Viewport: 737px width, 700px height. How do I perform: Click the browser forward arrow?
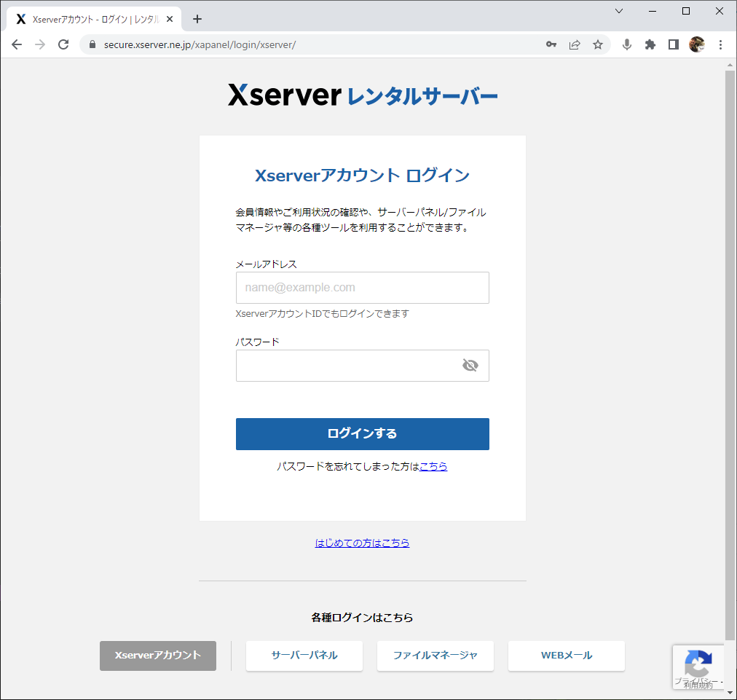(41, 44)
